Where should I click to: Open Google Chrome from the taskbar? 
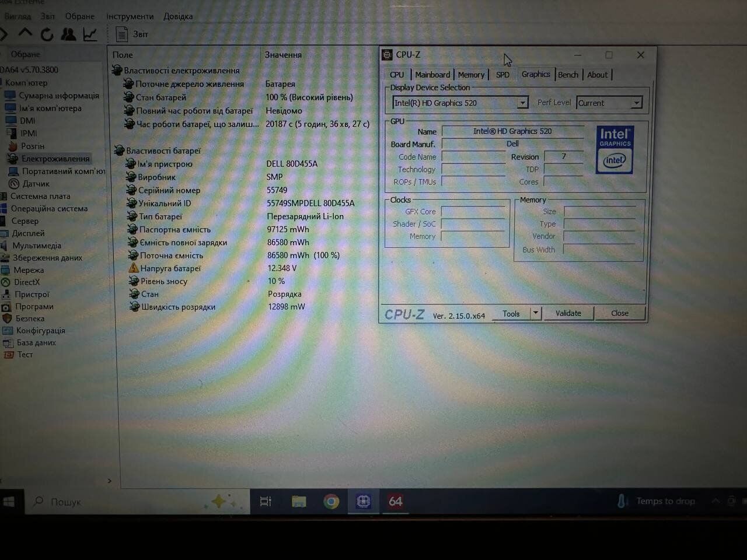[x=331, y=502]
